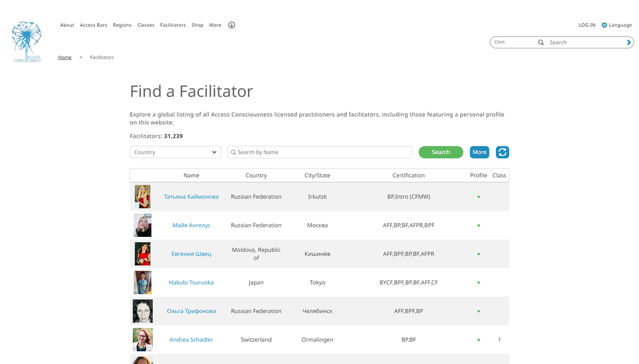
Task: Click the green Search button
Action: [441, 152]
